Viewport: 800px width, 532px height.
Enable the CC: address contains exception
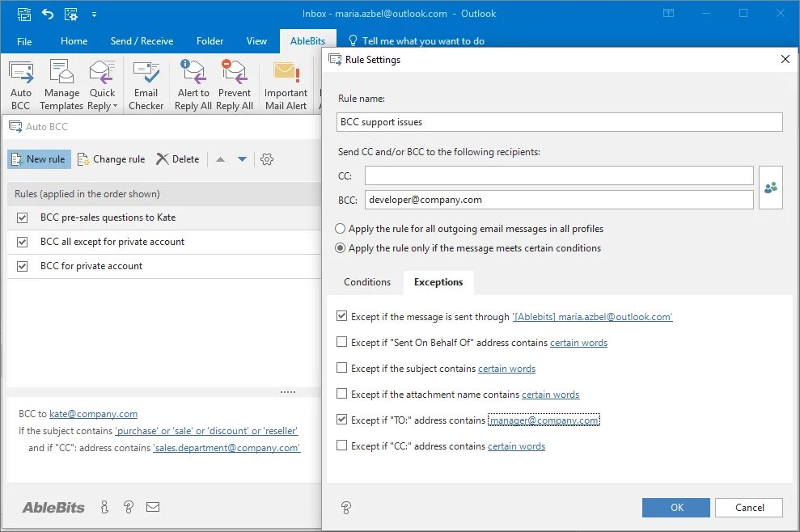point(342,445)
